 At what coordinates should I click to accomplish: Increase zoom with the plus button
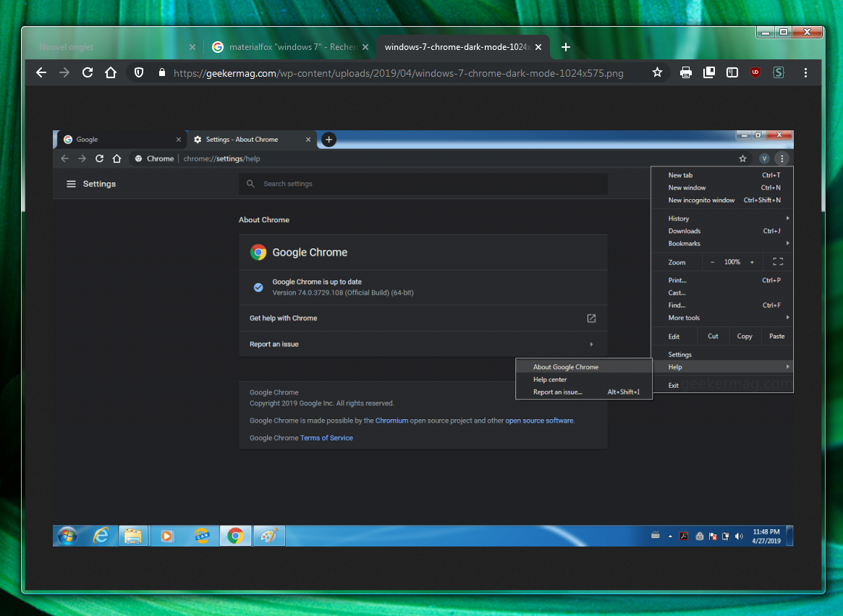(x=752, y=262)
